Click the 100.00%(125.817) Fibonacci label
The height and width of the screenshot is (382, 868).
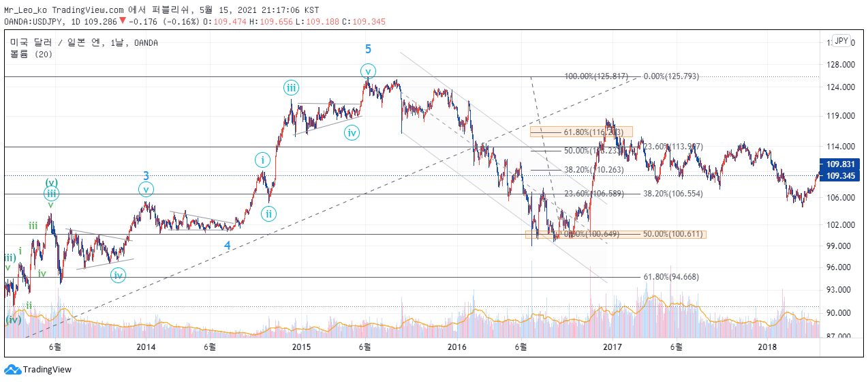596,76
